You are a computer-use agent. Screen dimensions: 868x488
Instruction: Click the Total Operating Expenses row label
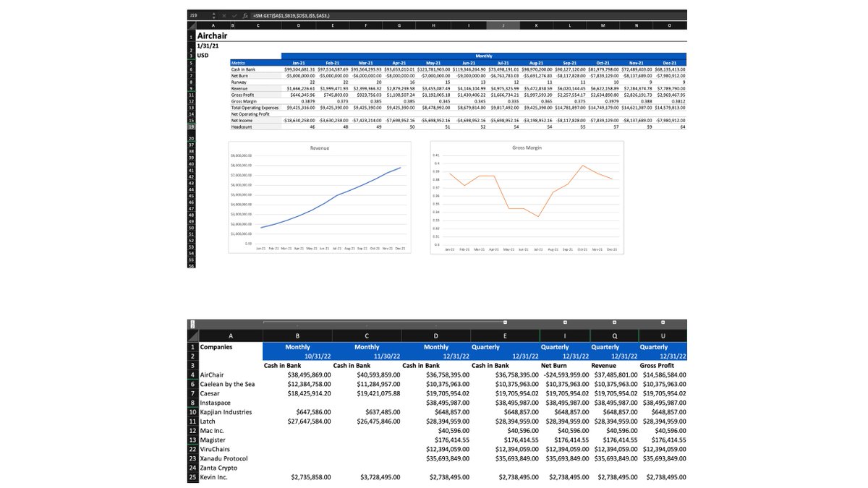pyautogui.click(x=255, y=108)
